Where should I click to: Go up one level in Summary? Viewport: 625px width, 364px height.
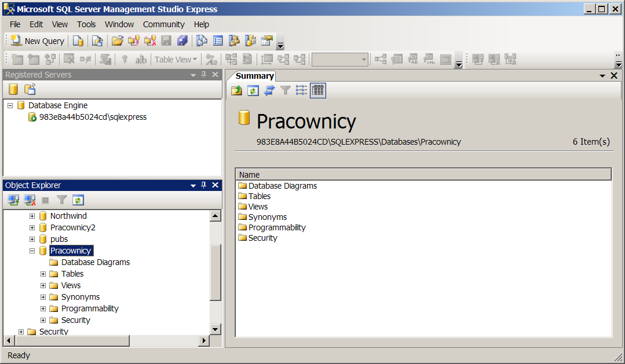(x=236, y=90)
